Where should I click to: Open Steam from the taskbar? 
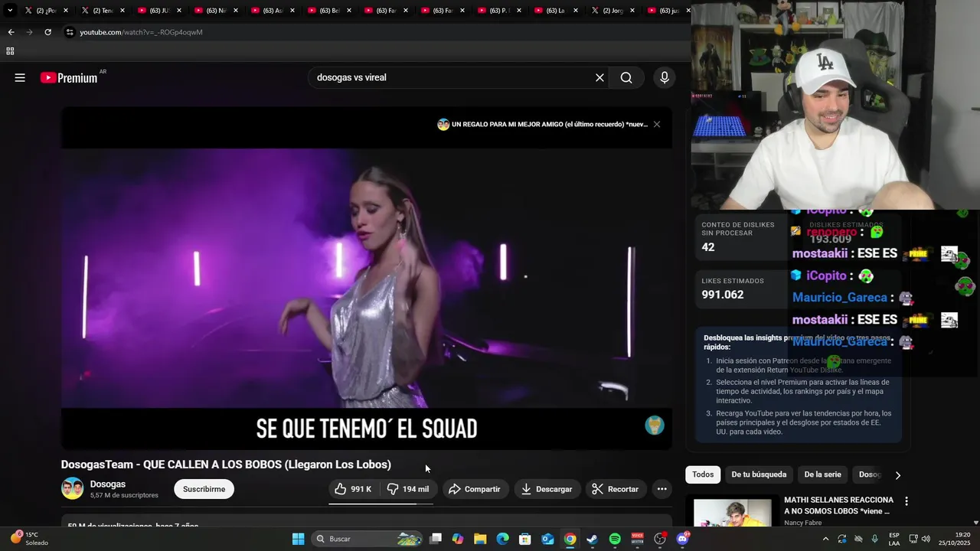(592, 539)
